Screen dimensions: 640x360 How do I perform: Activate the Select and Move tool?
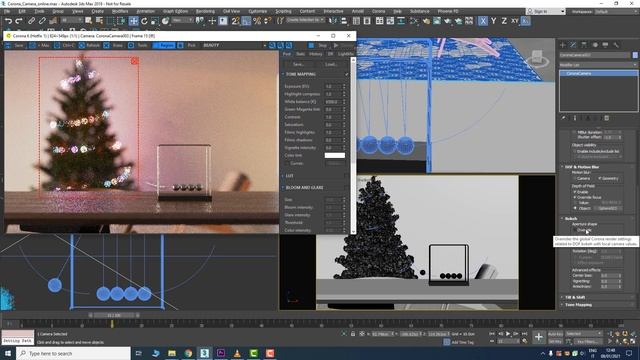coord(133,21)
